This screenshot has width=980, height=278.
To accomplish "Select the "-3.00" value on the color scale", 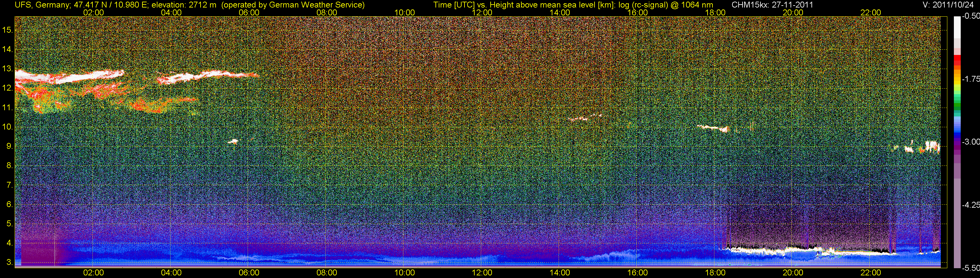I will click(x=971, y=142).
